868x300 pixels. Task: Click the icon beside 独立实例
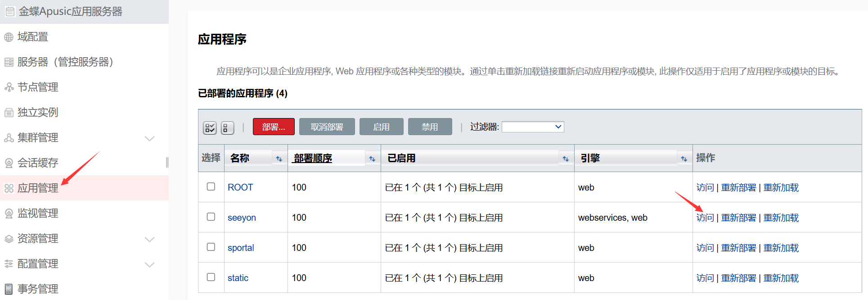(x=9, y=113)
